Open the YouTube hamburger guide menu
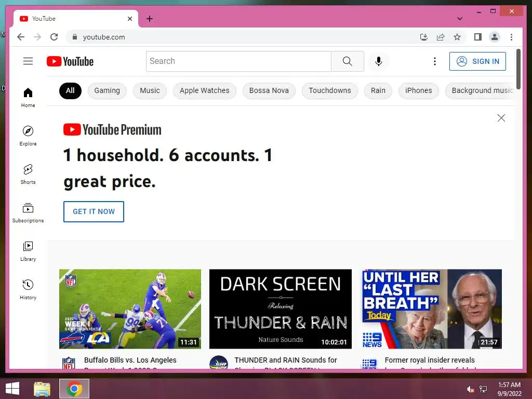This screenshot has width=532, height=399. (x=28, y=61)
